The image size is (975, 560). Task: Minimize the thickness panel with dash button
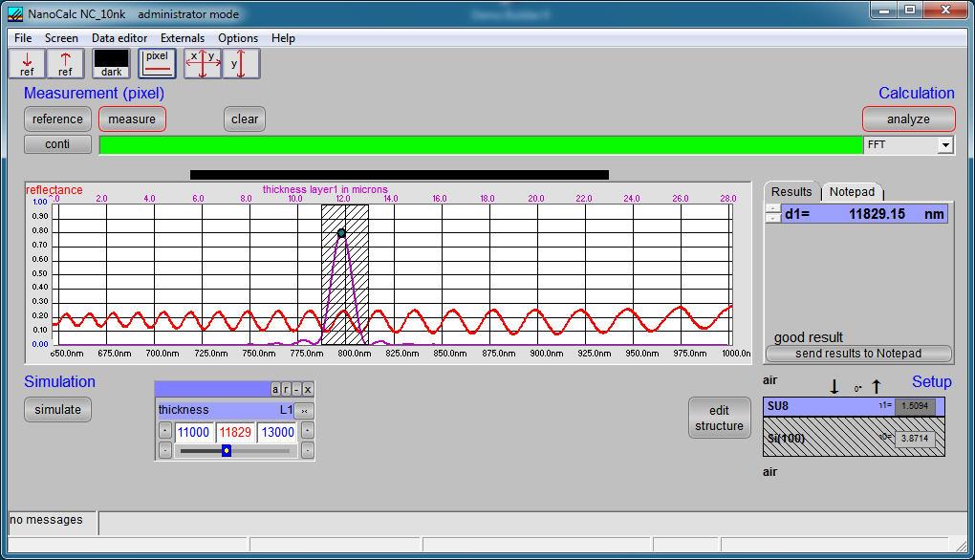pos(297,389)
